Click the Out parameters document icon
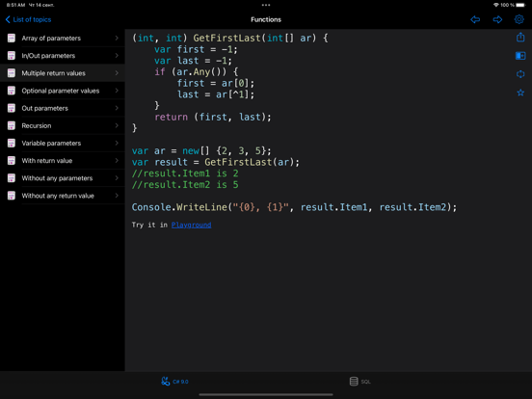 12,108
